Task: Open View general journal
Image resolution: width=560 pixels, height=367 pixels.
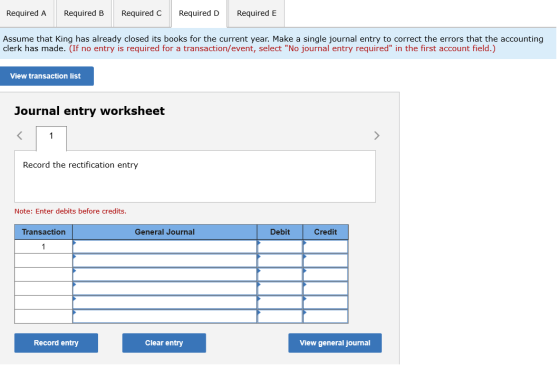Action: click(335, 343)
